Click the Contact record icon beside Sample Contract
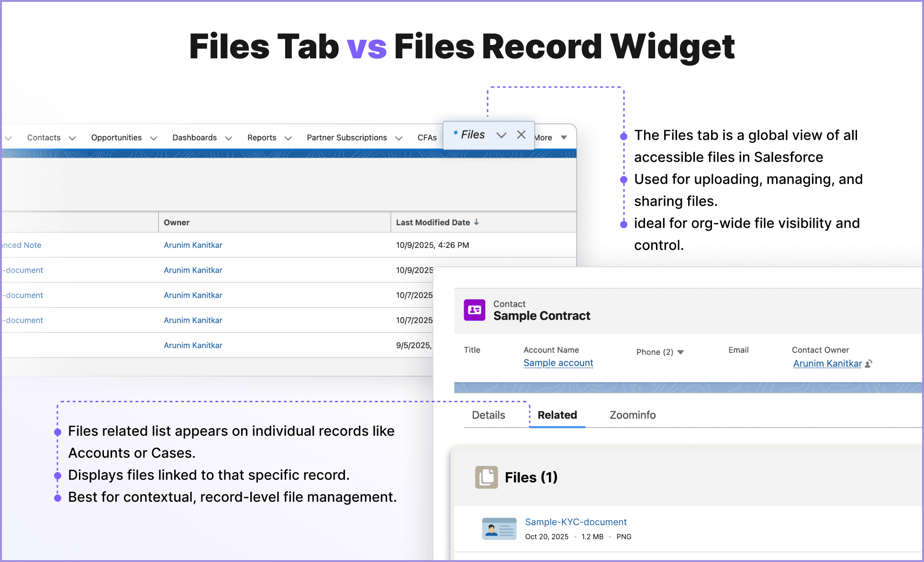 pos(474,310)
